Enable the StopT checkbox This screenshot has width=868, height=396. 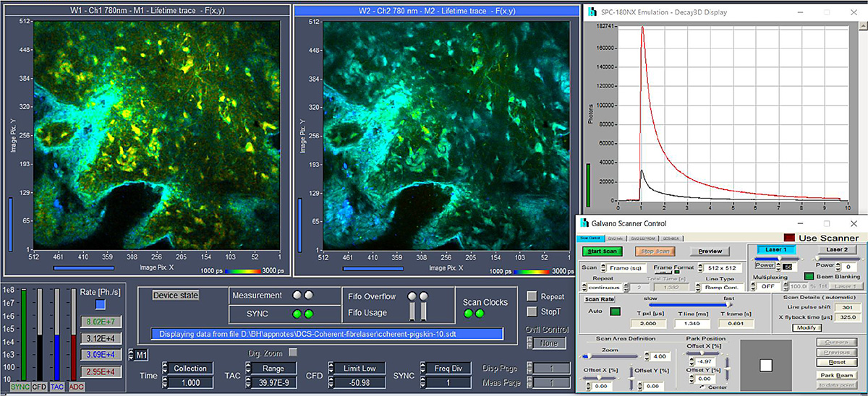pyautogui.click(x=532, y=313)
